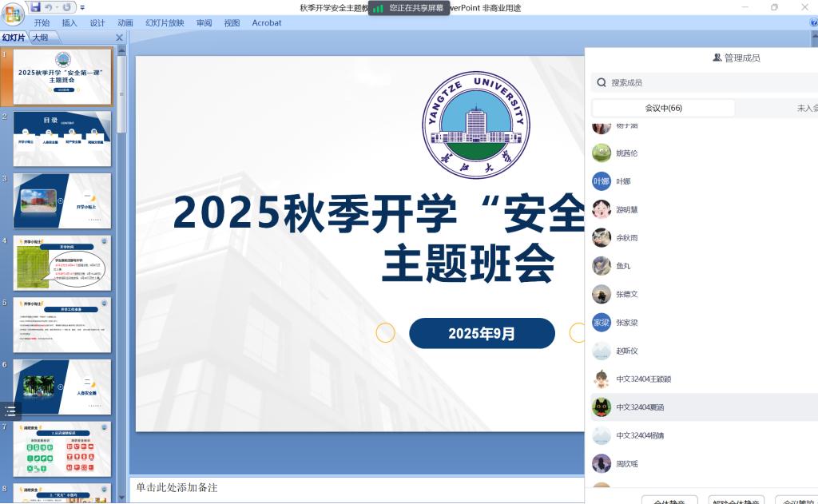Click the 解除全体静音 button
Viewport: 818px width, 504px height.
[x=736, y=502]
